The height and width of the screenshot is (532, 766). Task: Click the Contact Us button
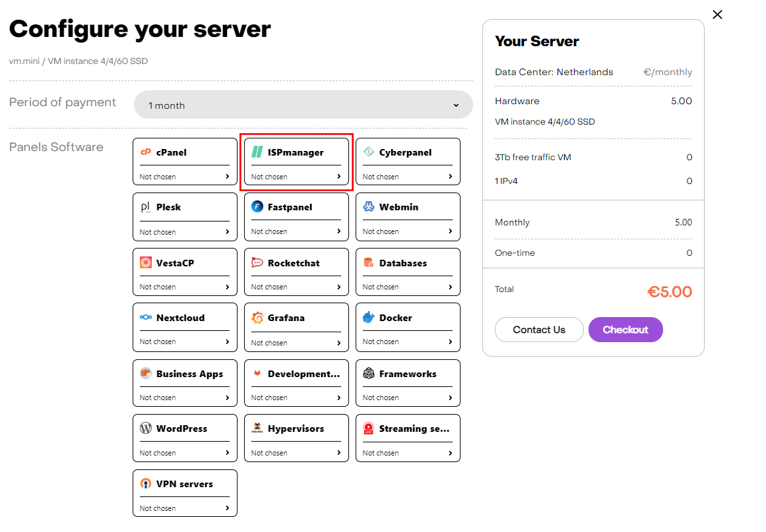pos(538,330)
